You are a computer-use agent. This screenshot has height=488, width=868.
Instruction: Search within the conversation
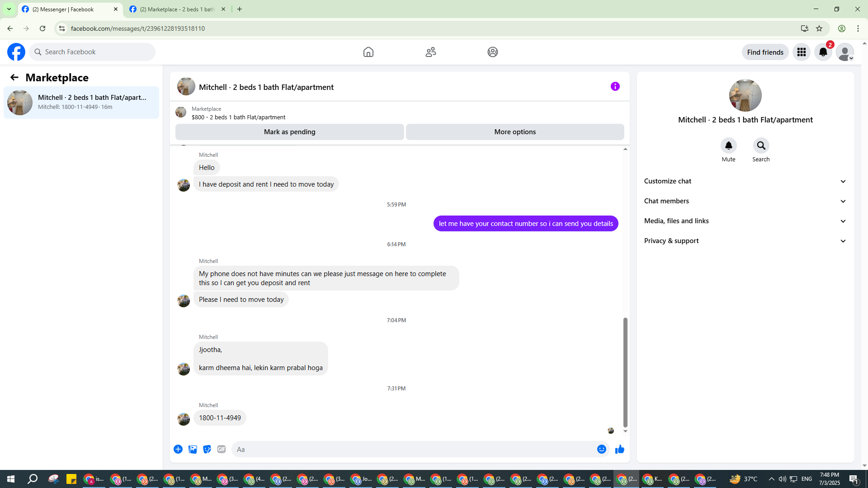pos(761,146)
